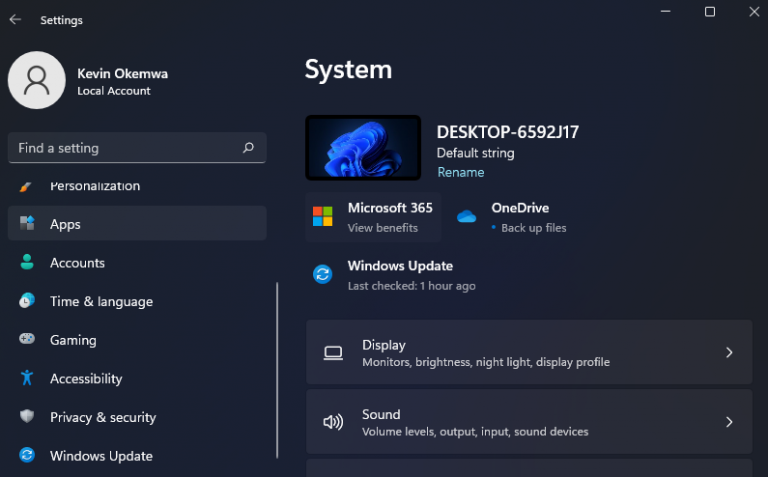Click the Rename link under DESKTOP-6592J17

[x=460, y=172]
